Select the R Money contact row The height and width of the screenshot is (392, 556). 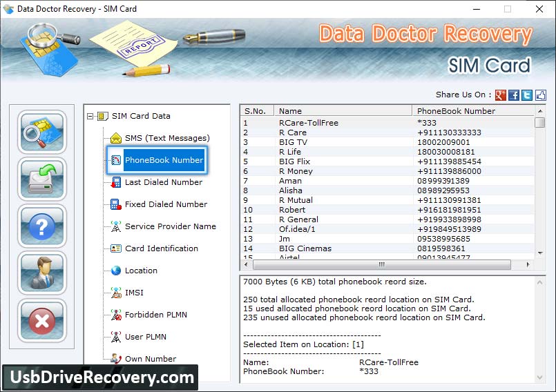387,171
